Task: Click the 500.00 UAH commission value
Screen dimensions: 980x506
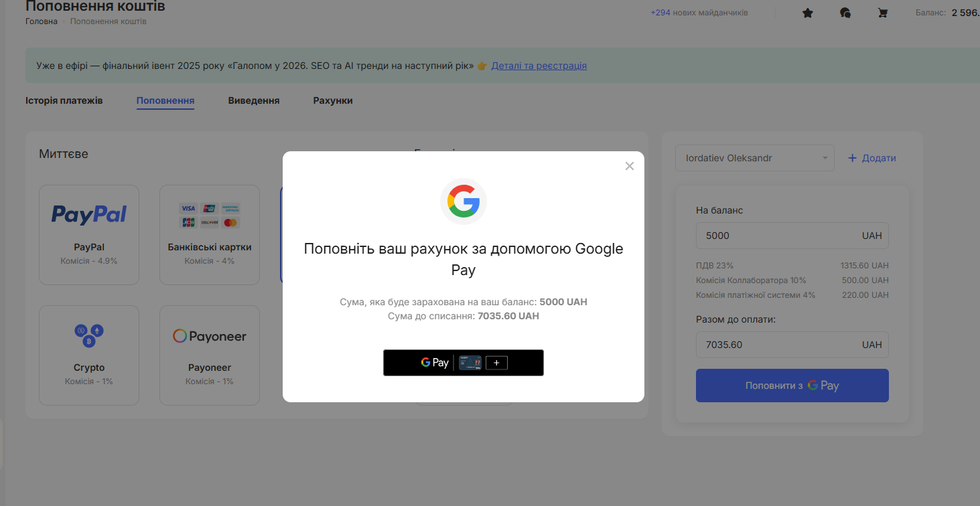Action: click(867, 280)
